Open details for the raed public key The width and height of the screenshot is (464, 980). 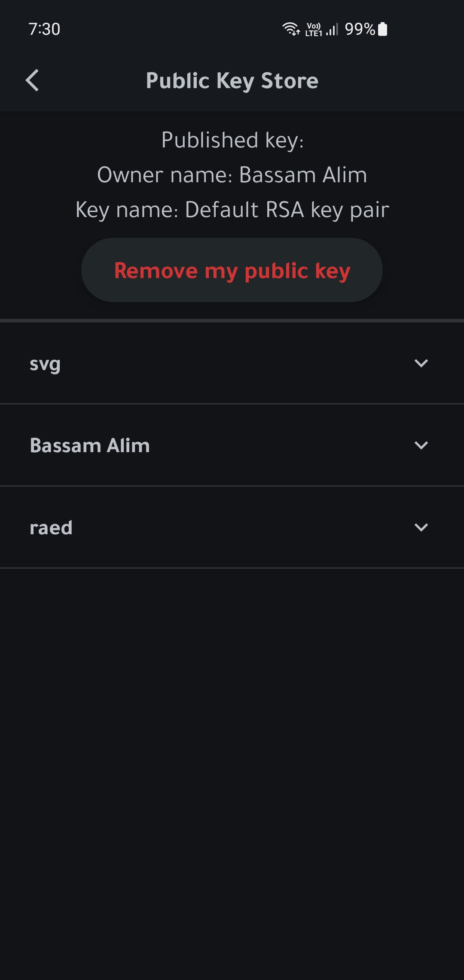[x=421, y=527]
